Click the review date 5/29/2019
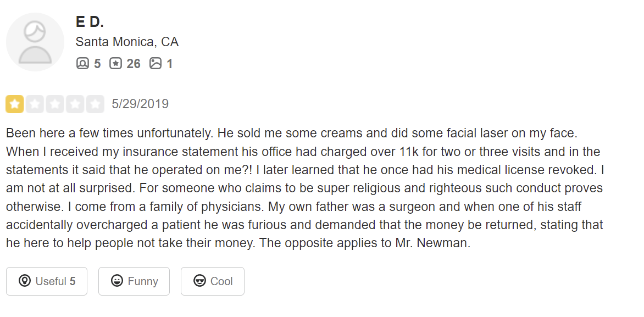This screenshot has height=317, width=644. (x=140, y=104)
